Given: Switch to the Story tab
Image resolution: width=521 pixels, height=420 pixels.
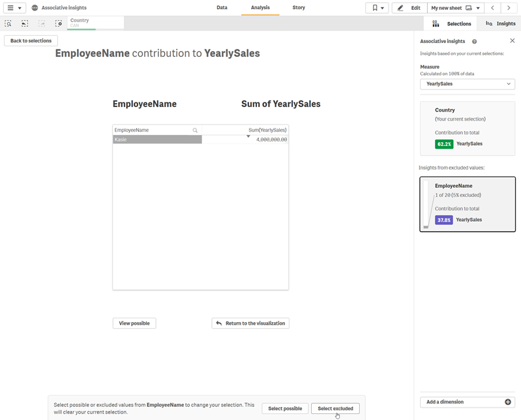Looking at the screenshot, I should coord(299,8).
